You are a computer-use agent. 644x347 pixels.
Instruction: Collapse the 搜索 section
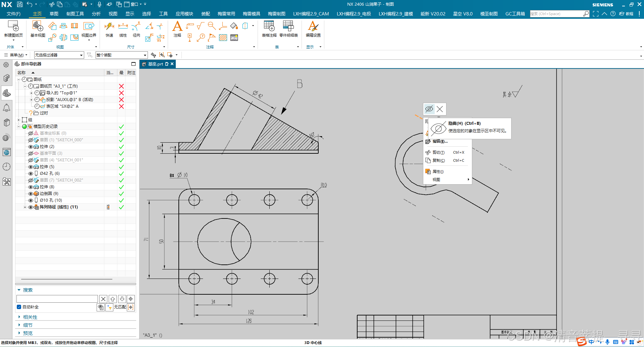[x=19, y=290]
